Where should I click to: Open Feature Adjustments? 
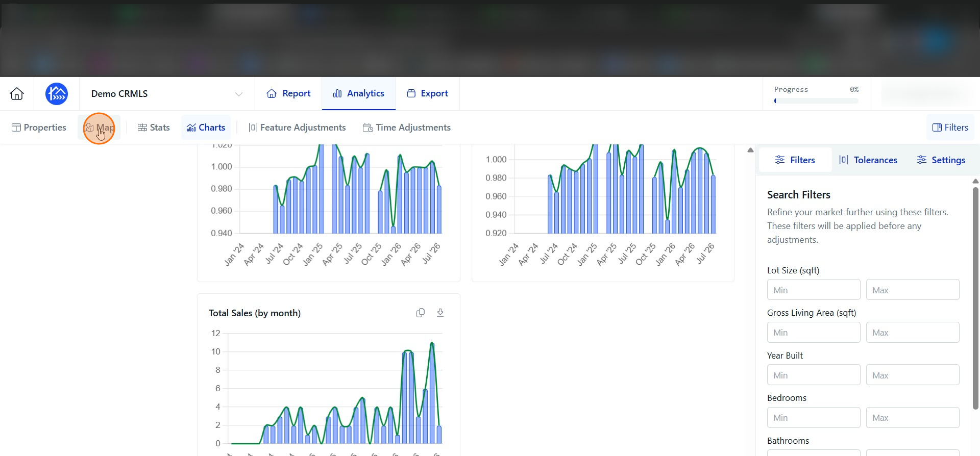click(x=297, y=128)
